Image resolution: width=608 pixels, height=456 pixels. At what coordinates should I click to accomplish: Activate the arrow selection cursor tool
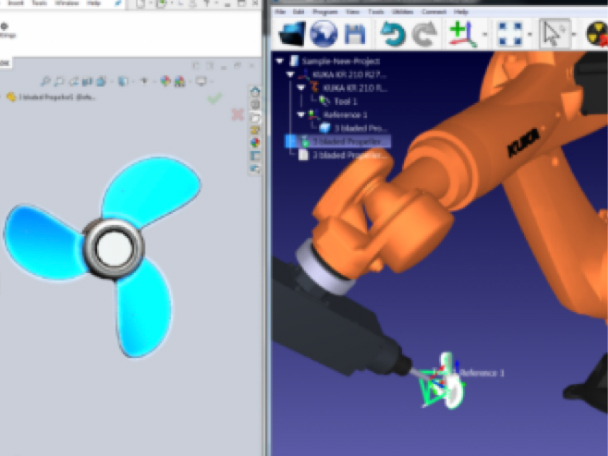click(x=552, y=34)
